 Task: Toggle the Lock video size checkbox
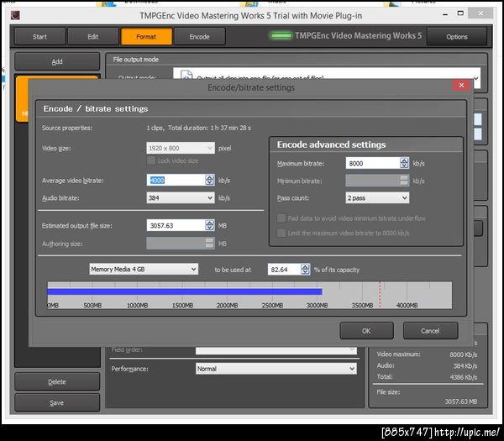(151, 160)
